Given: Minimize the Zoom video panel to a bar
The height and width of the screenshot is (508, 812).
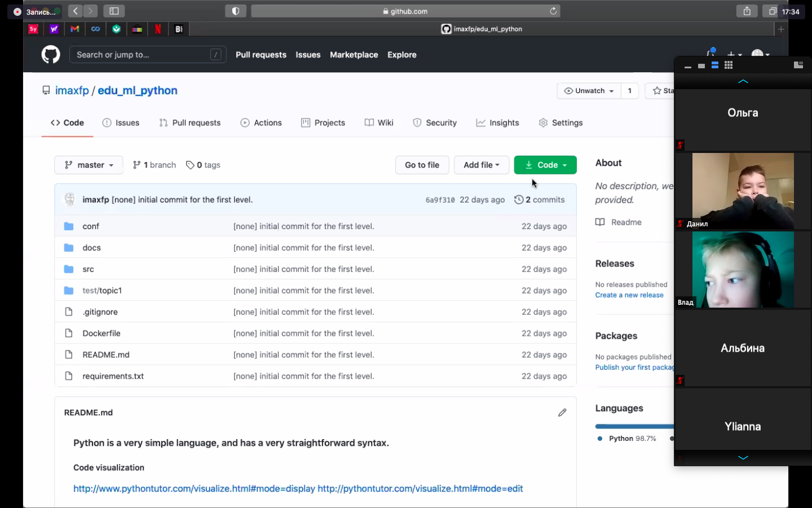Looking at the screenshot, I should (688, 67).
